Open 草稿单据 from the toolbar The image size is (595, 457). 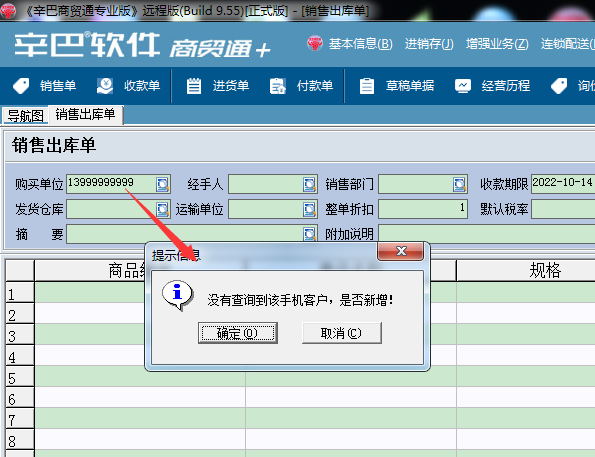click(410, 86)
